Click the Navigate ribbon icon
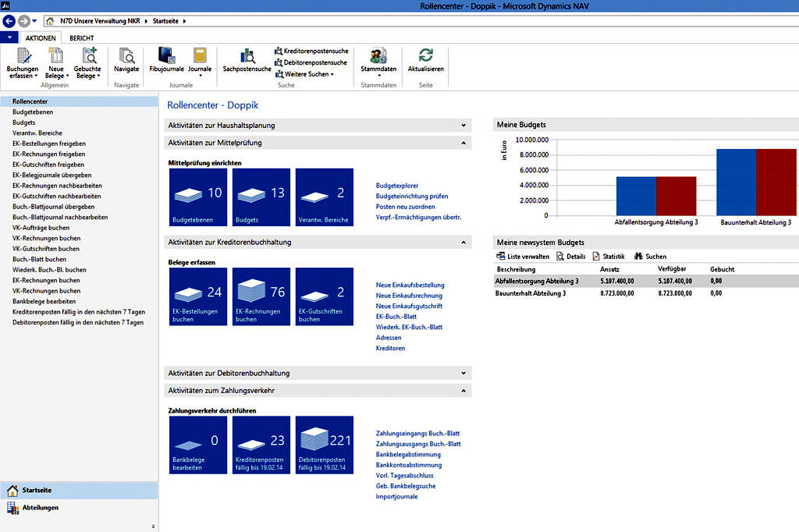Screen dimensions: 799x532 tap(126, 57)
